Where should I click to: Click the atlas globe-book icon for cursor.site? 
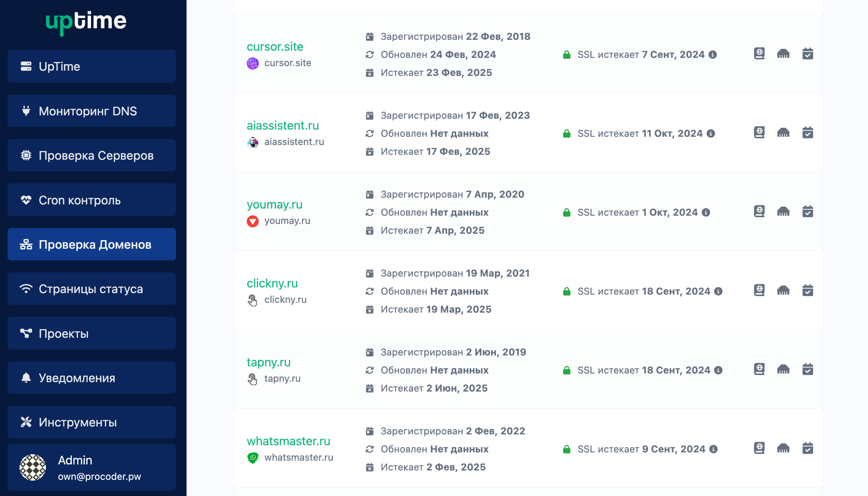759,54
